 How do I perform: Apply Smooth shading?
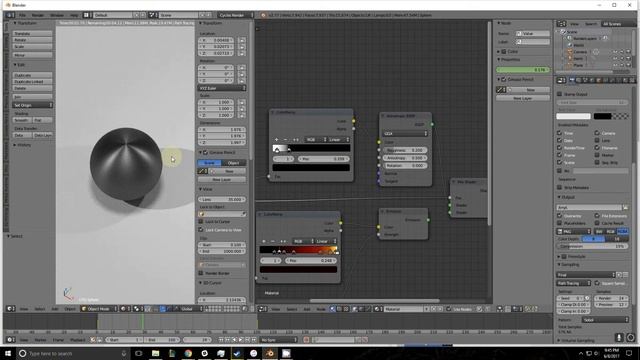[22, 120]
